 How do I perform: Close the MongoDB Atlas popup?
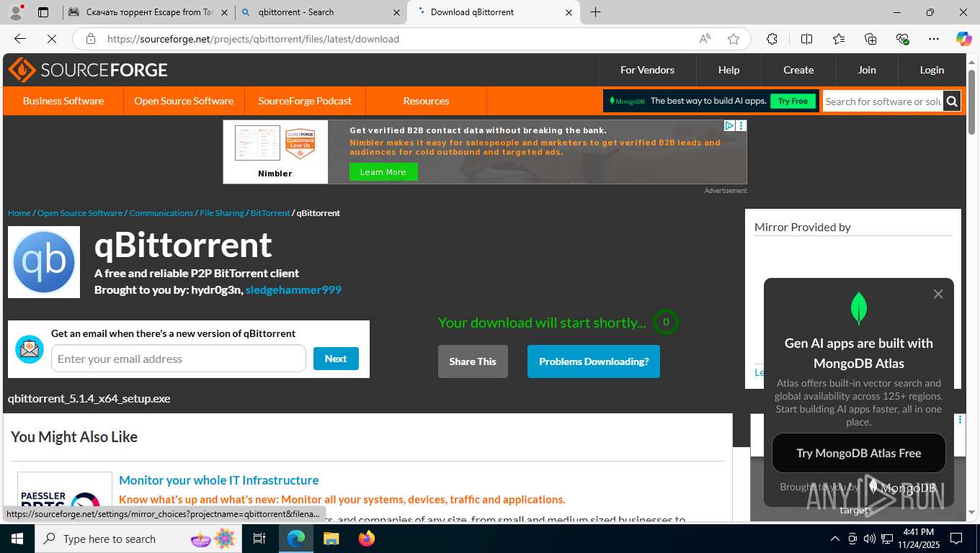(x=937, y=294)
